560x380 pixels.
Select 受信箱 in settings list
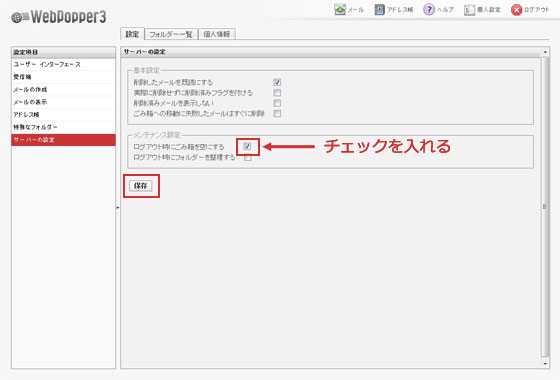click(x=63, y=77)
